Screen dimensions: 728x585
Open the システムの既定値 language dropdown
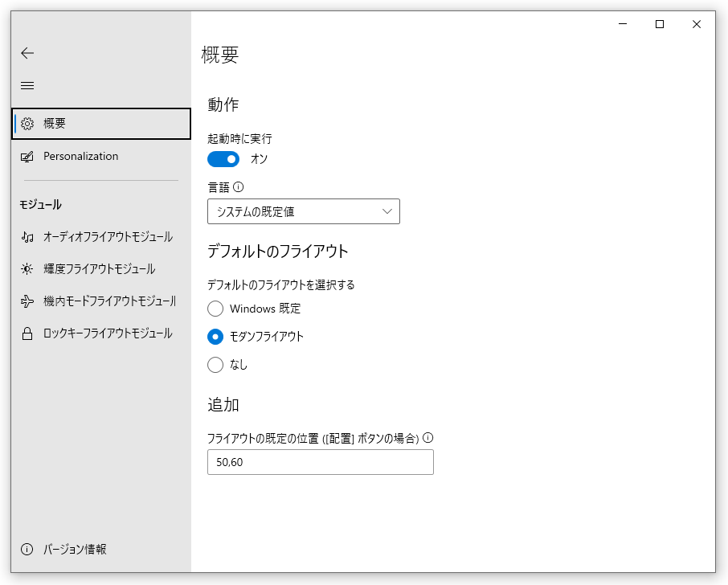click(304, 211)
